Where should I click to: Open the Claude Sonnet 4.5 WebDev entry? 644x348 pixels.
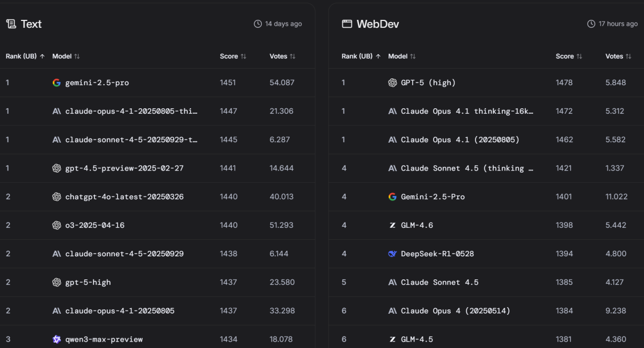(x=440, y=282)
